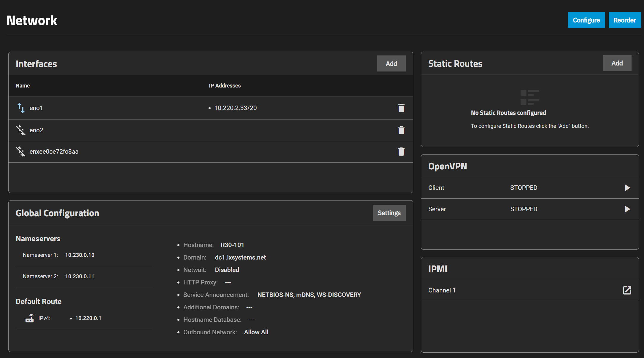Click the enxee0ce72fc8aa disconnected status icon
This screenshot has width=644, height=358.
tap(21, 152)
